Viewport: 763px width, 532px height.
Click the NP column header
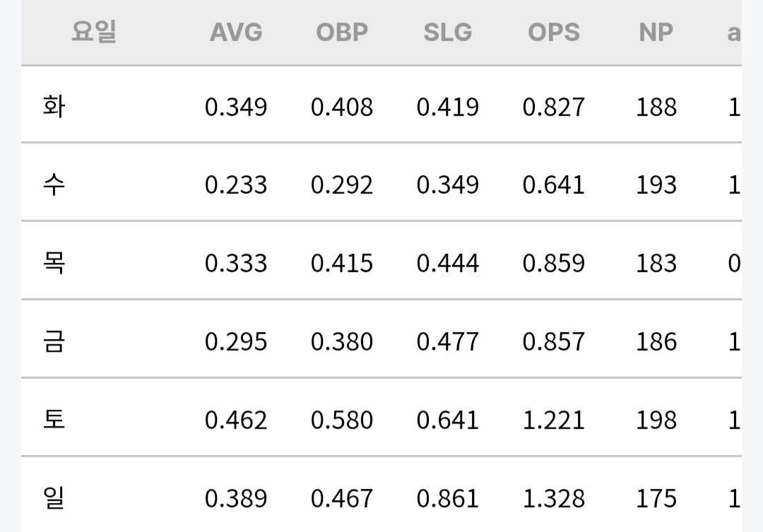pos(656,32)
